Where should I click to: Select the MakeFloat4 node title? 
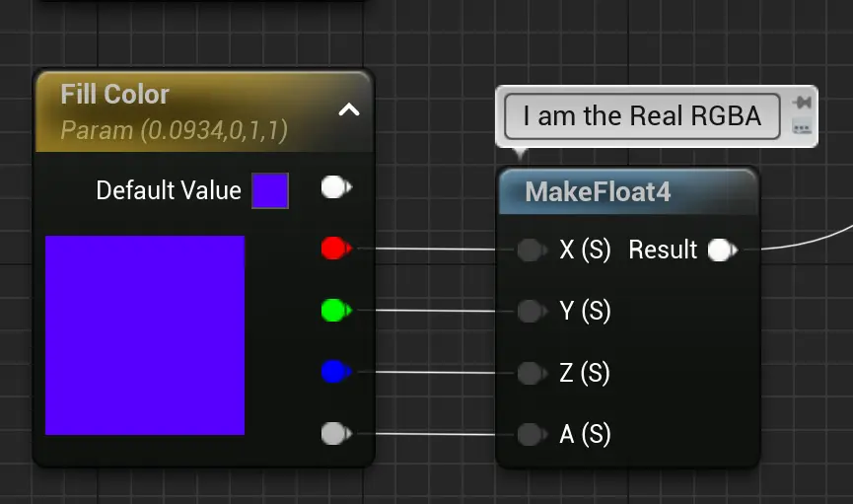tap(598, 191)
